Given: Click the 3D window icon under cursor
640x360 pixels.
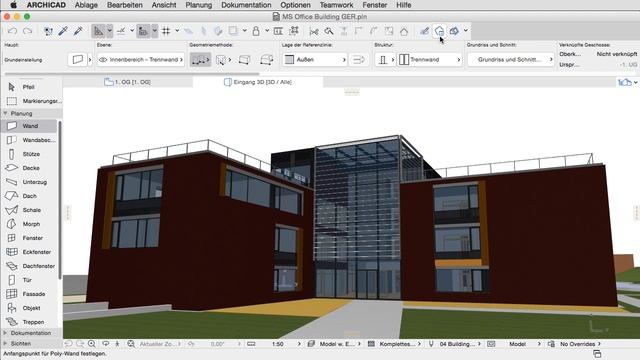Looking at the screenshot, I should [439, 31].
